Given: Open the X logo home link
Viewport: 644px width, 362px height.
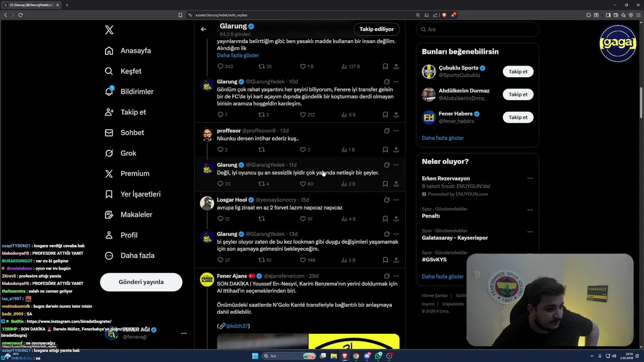Looking at the screenshot, I should pyautogui.click(x=109, y=30).
